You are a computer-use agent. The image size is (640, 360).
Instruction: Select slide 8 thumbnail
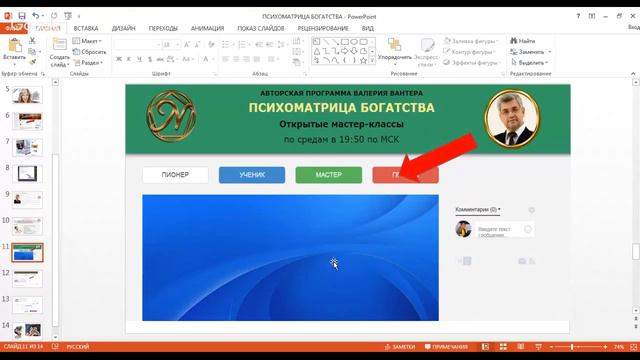coord(27,174)
